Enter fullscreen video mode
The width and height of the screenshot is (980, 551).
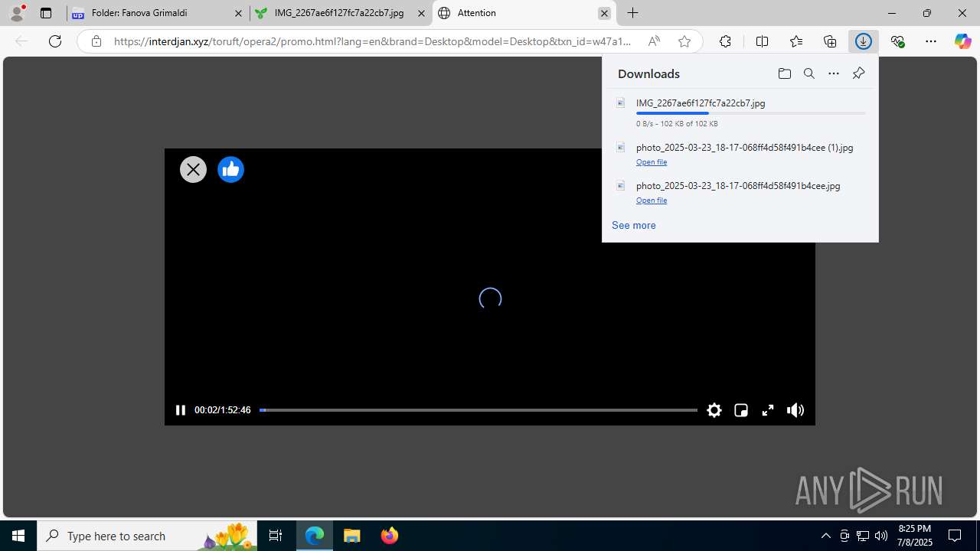click(x=768, y=410)
